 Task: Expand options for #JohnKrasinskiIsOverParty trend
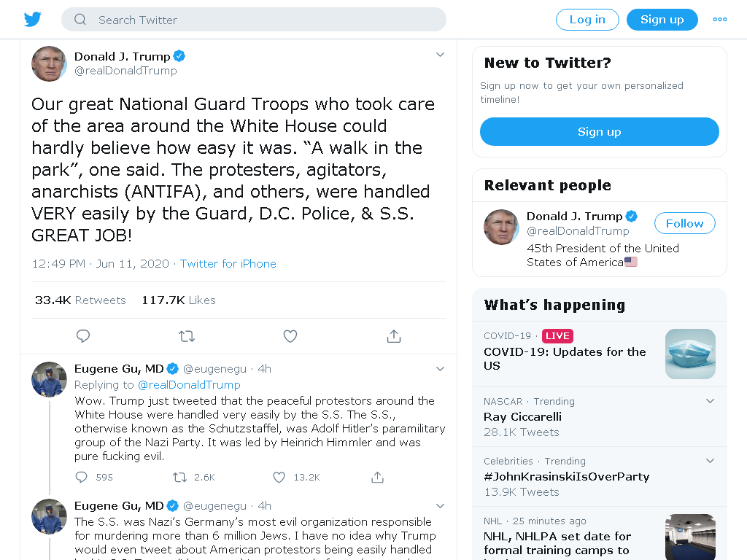click(x=710, y=461)
